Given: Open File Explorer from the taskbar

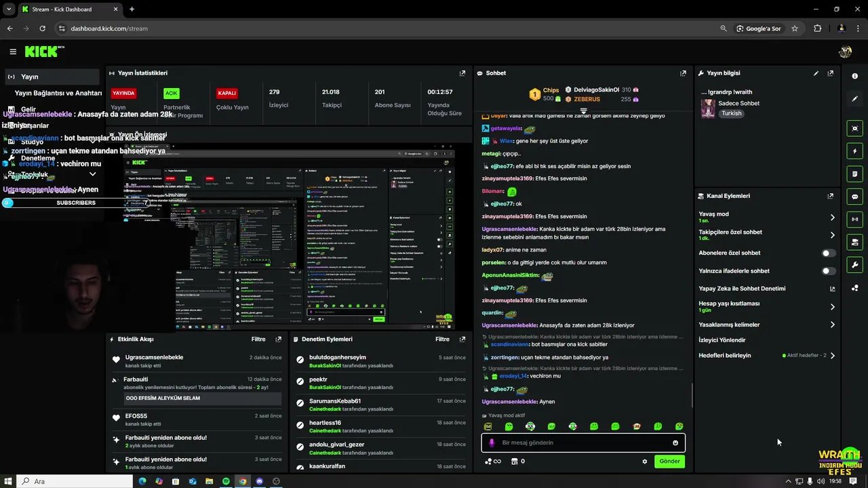Looking at the screenshot, I should point(209,481).
